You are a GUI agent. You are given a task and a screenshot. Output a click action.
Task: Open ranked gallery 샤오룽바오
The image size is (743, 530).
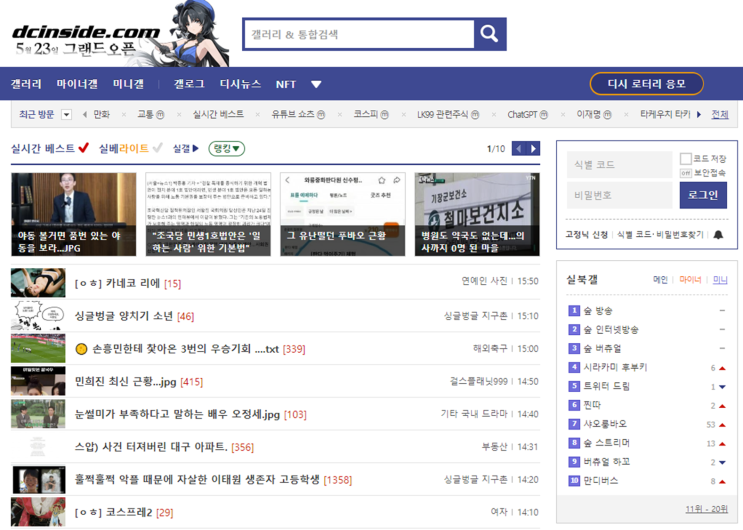click(x=605, y=424)
